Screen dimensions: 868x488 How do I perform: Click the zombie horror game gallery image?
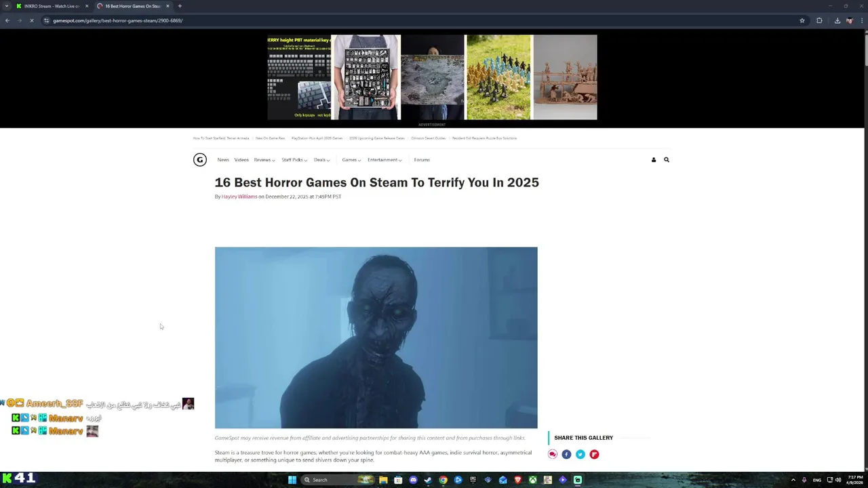(376, 338)
